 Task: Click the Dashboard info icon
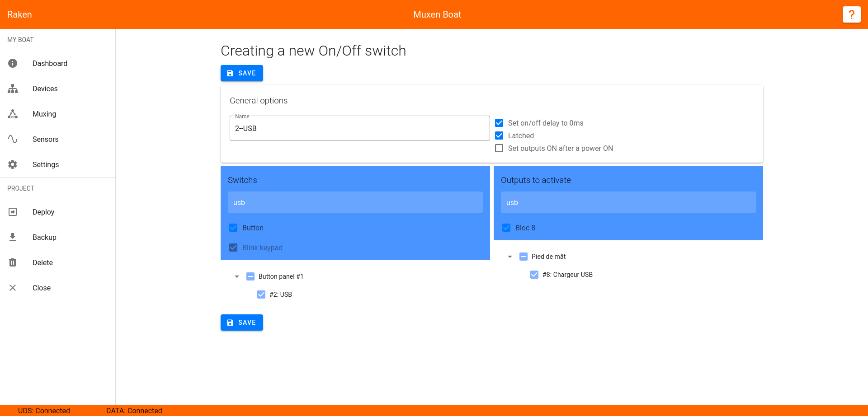[x=13, y=63]
